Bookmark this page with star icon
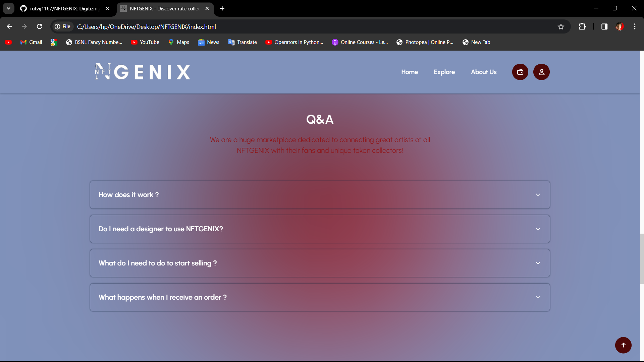 [561, 27]
